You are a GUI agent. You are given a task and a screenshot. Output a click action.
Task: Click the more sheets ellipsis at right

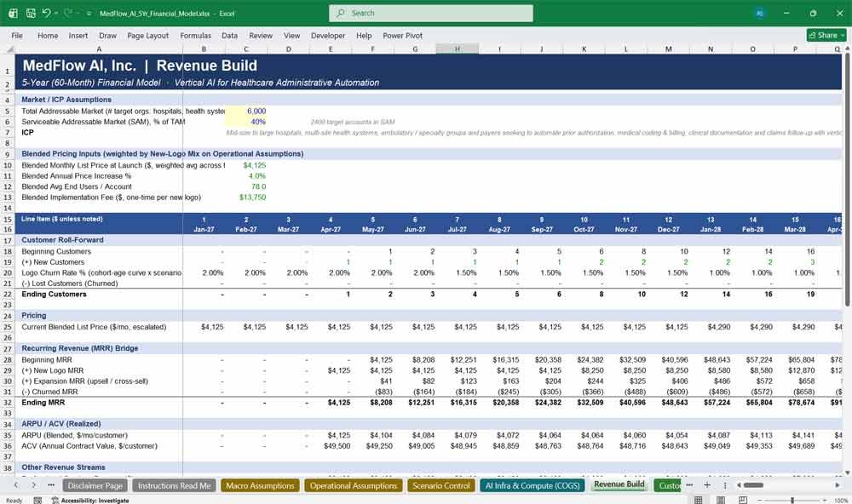689,485
